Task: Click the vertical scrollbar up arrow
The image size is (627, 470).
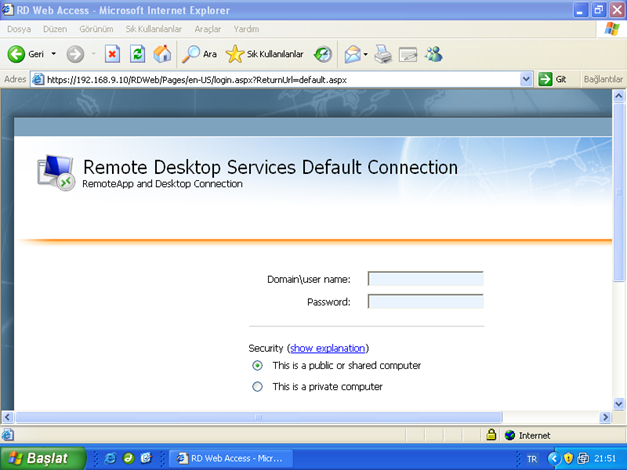Action: 619,96
